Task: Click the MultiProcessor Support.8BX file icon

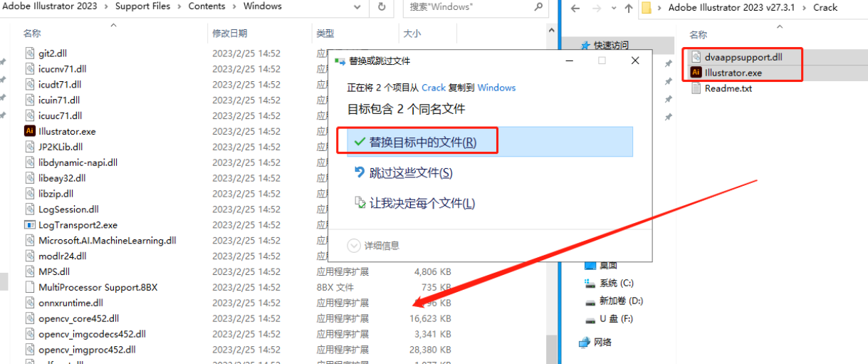Action: click(x=29, y=287)
